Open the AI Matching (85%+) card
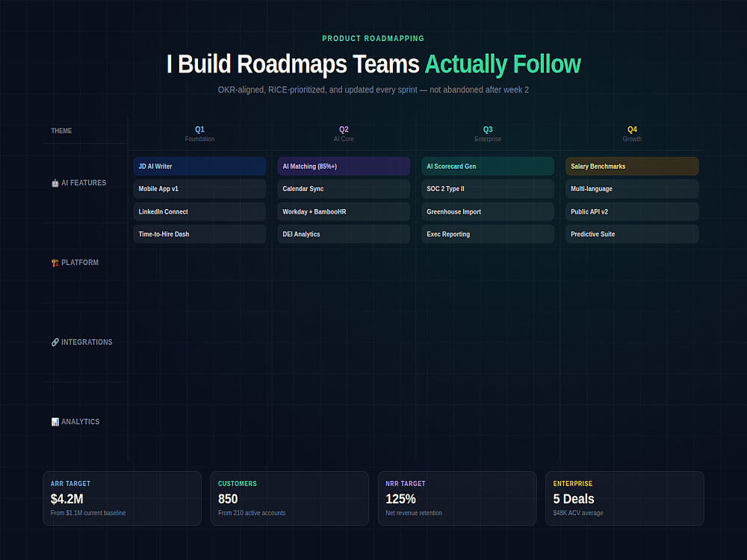The image size is (747, 560). coord(344,167)
